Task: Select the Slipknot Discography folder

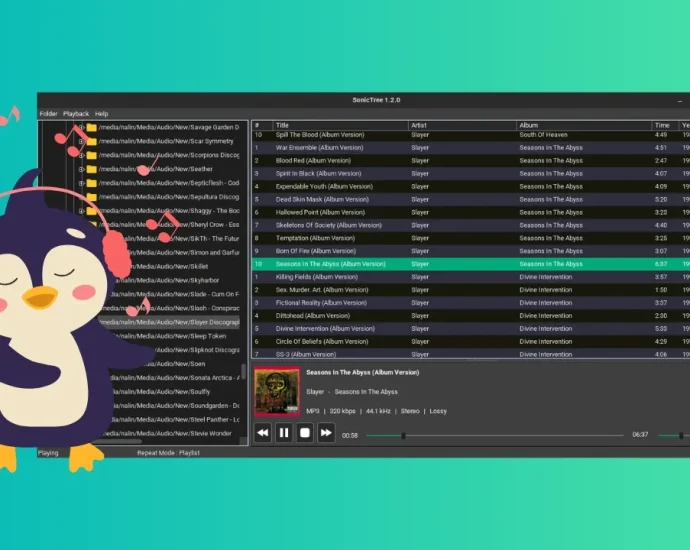Action: 196,350
